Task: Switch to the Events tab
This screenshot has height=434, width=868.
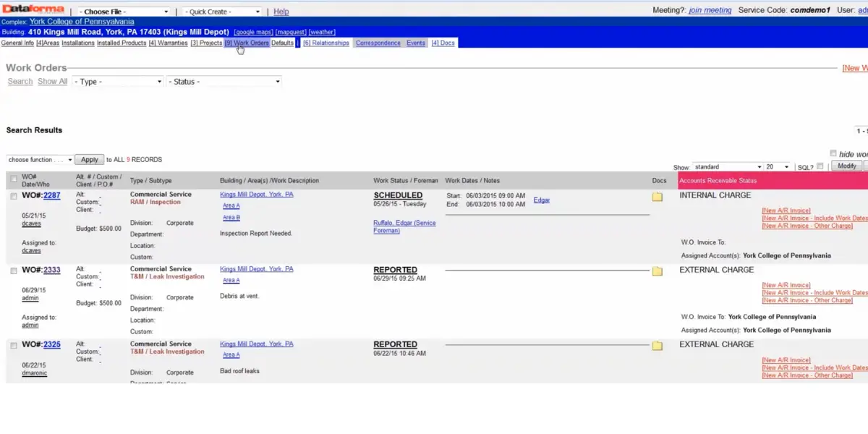Action: [x=416, y=43]
